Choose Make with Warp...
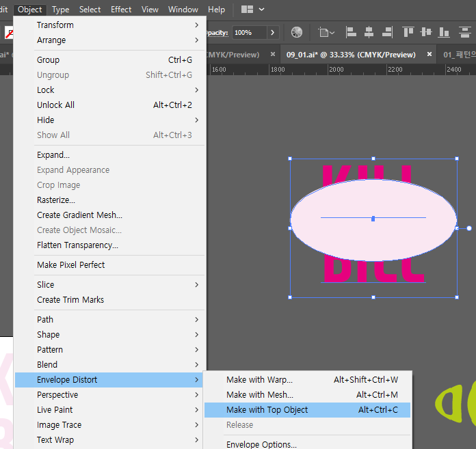The height and width of the screenshot is (449, 476). pos(307,380)
